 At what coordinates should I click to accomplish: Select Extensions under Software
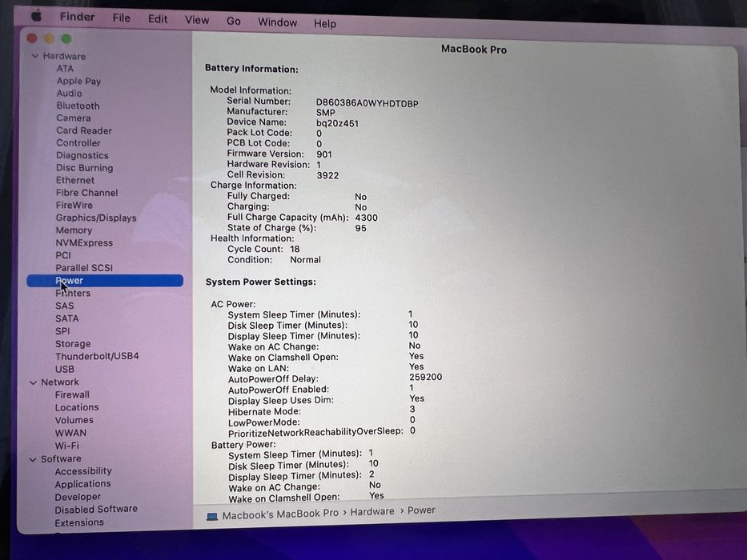(x=79, y=523)
